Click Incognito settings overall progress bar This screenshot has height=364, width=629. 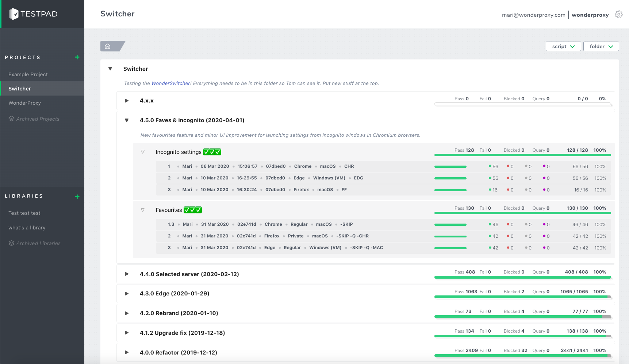(522, 155)
